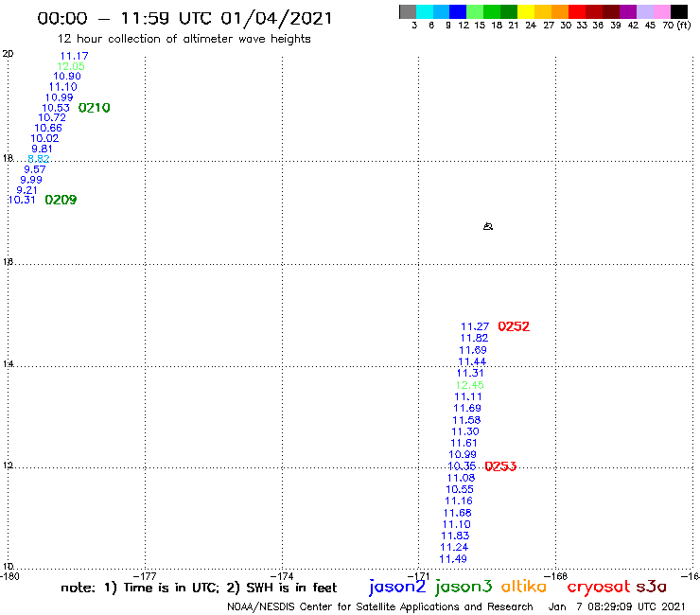Click the wave height reading 11.44
Viewport: 700px width, 615px height.
click(x=472, y=361)
